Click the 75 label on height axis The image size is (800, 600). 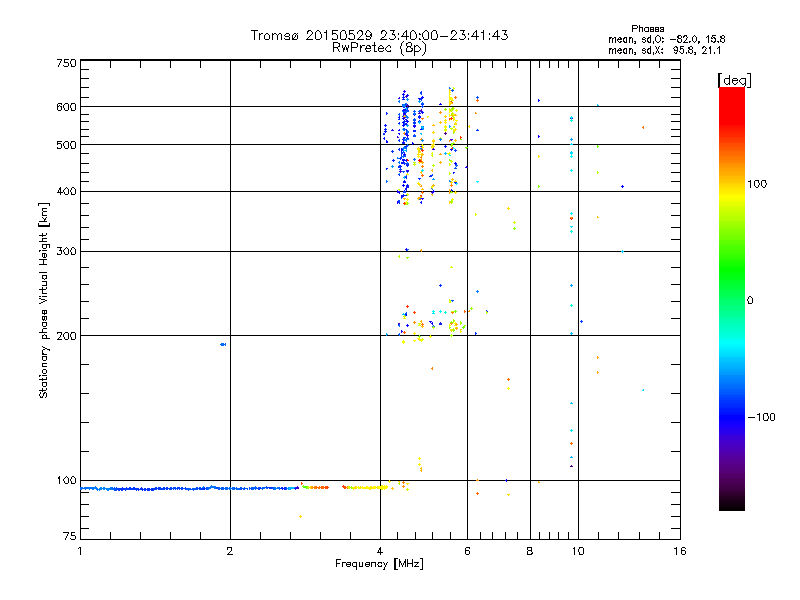(69, 539)
